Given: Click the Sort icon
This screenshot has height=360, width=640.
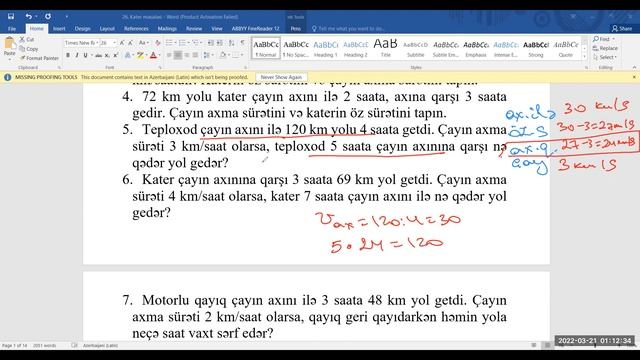Looking at the screenshot, I should pos(231,43).
